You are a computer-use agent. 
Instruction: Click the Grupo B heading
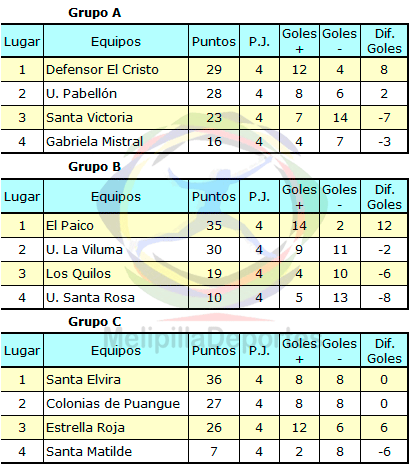(x=95, y=167)
